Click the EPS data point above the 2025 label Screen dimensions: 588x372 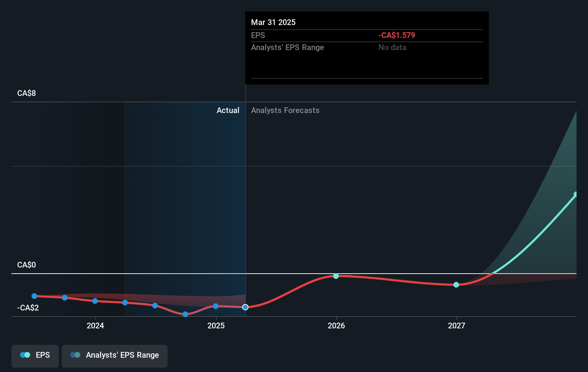pos(216,306)
